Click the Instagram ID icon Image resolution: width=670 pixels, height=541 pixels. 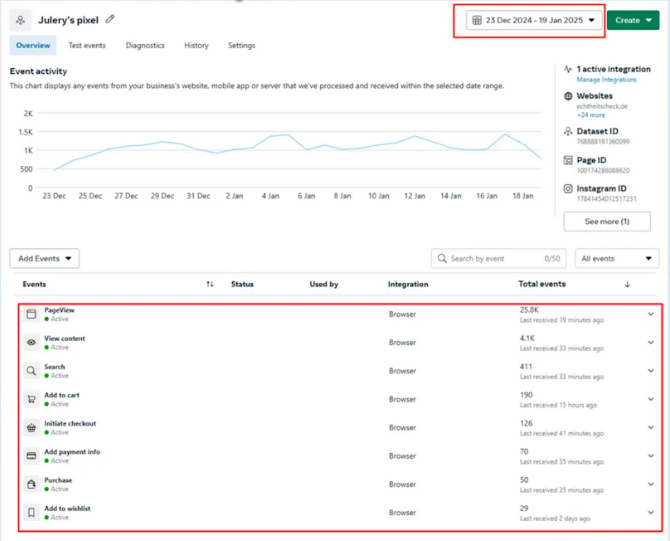[x=568, y=188]
